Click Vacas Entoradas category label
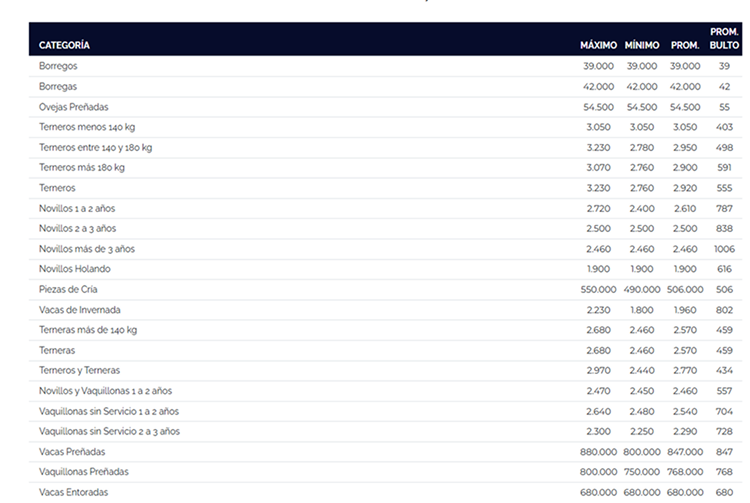The width and height of the screenshot is (750, 503). 74,492
